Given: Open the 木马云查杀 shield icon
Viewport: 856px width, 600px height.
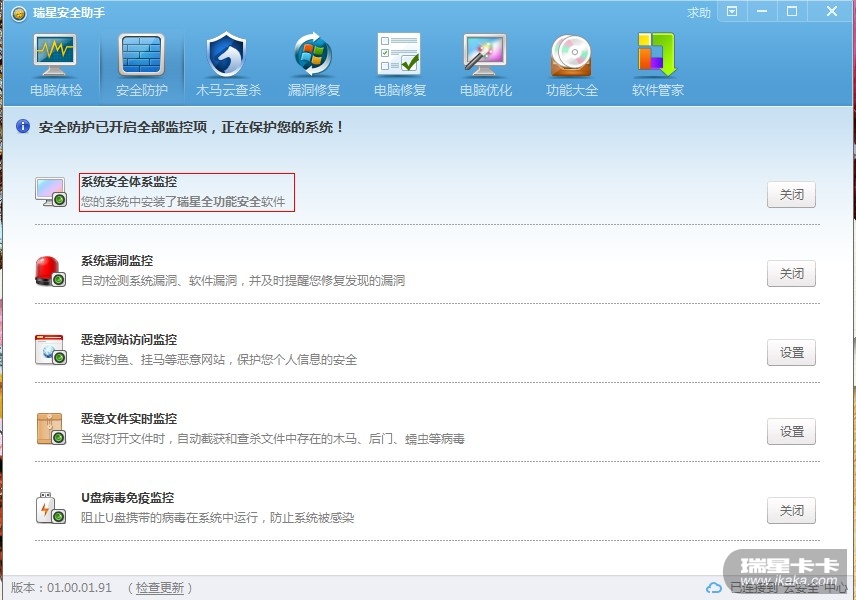Looking at the screenshot, I should pos(227,55).
